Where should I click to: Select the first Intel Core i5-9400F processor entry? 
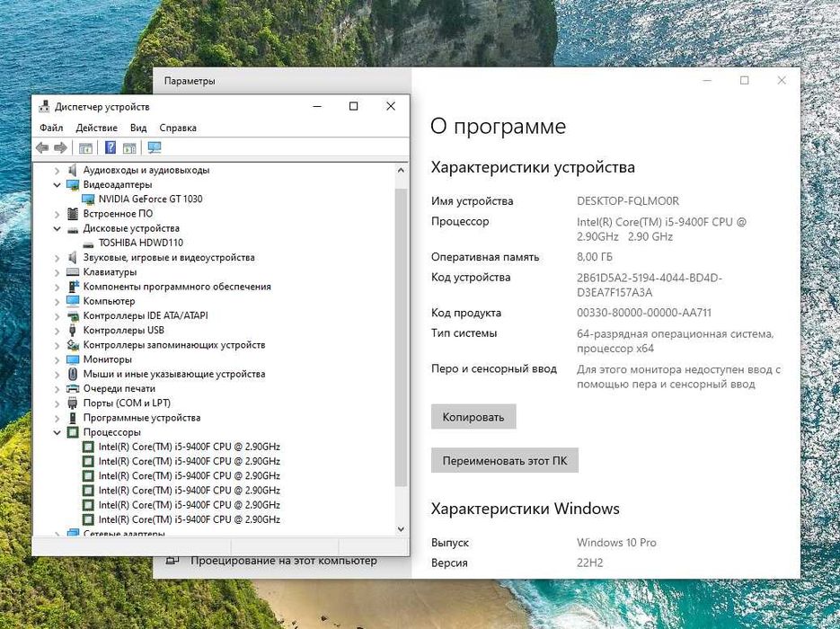[x=189, y=447]
